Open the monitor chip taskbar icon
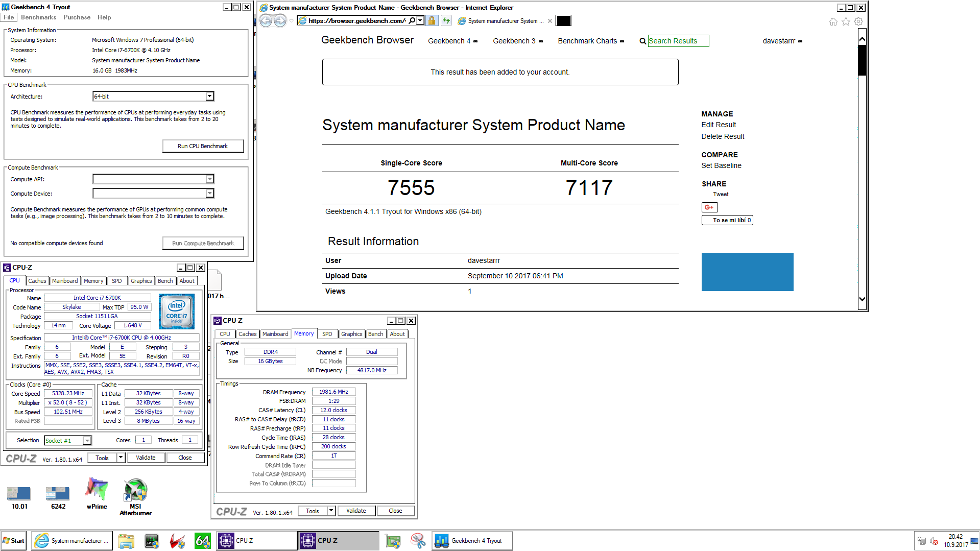 (152, 541)
